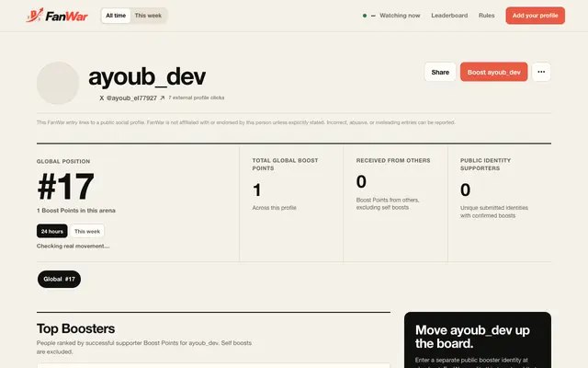This screenshot has width=588, height=368.
Task: Click the Share button
Action: [x=440, y=72]
